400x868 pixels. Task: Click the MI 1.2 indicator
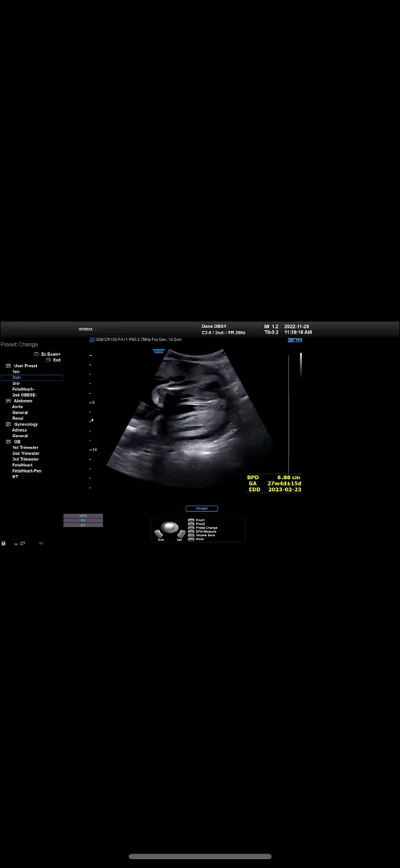[271, 326]
